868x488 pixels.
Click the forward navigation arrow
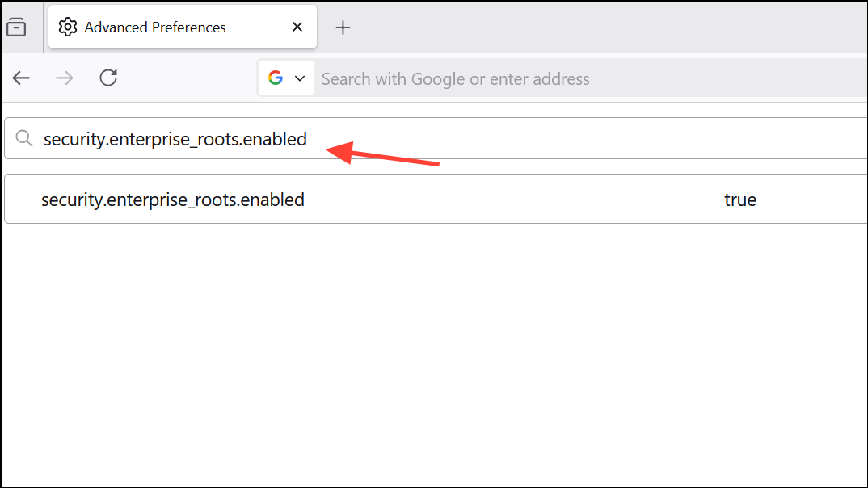coord(65,78)
